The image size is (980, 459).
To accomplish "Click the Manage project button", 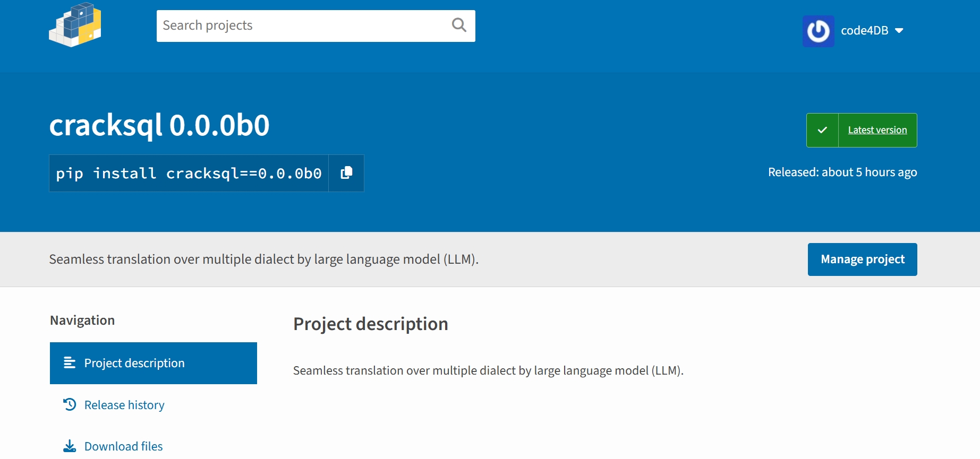I will (863, 259).
